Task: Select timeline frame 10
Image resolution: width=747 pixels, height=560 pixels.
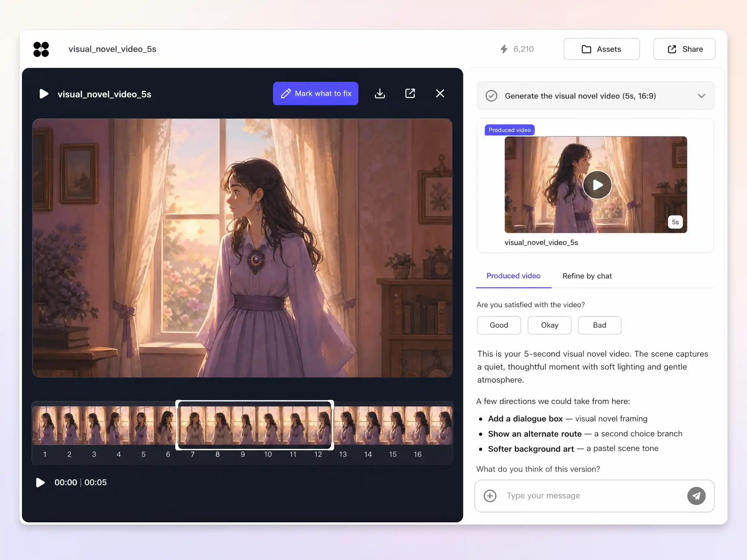Action: (x=268, y=426)
